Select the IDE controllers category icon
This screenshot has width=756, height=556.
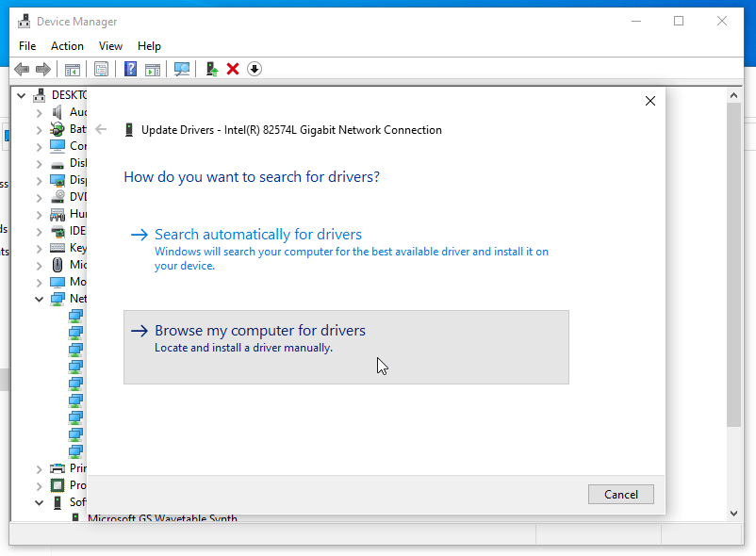[58, 231]
